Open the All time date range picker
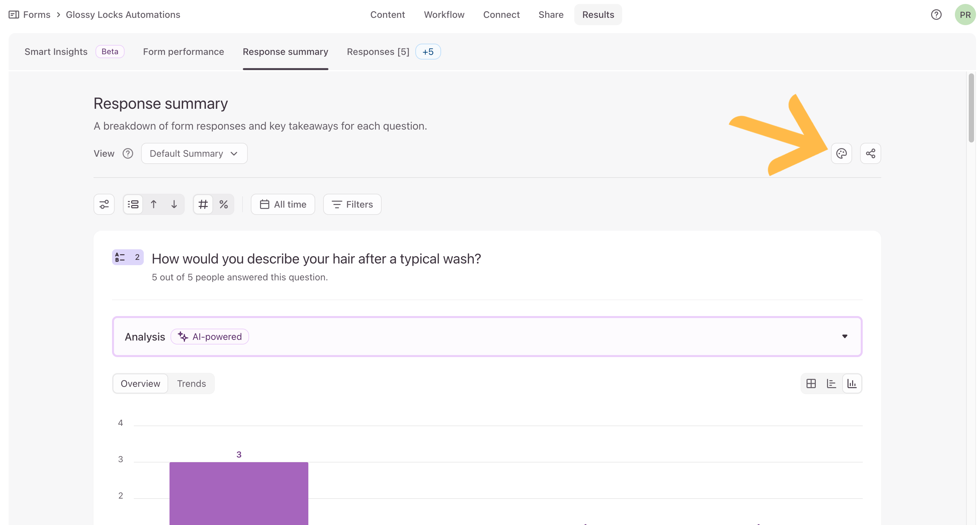The image size is (980, 525). coord(283,204)
